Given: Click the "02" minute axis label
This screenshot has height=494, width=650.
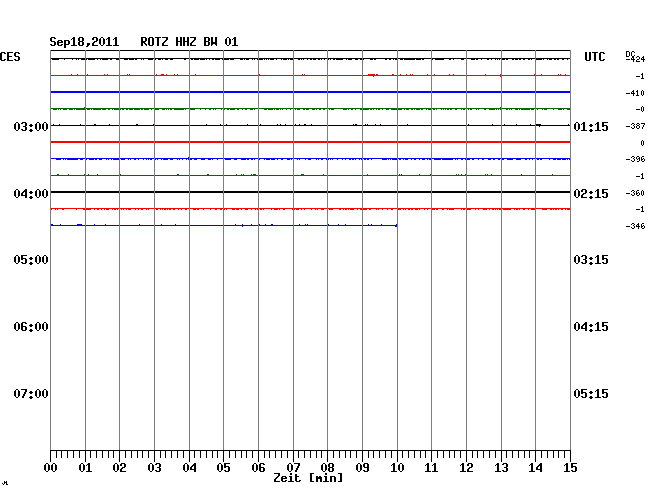Looking at the screenshot, I should 119,468.
